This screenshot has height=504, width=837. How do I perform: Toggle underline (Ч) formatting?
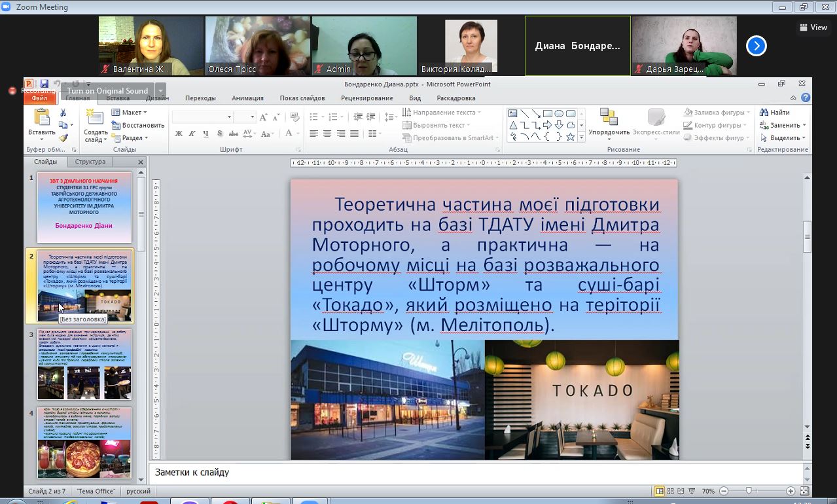(x=205, y=134)
